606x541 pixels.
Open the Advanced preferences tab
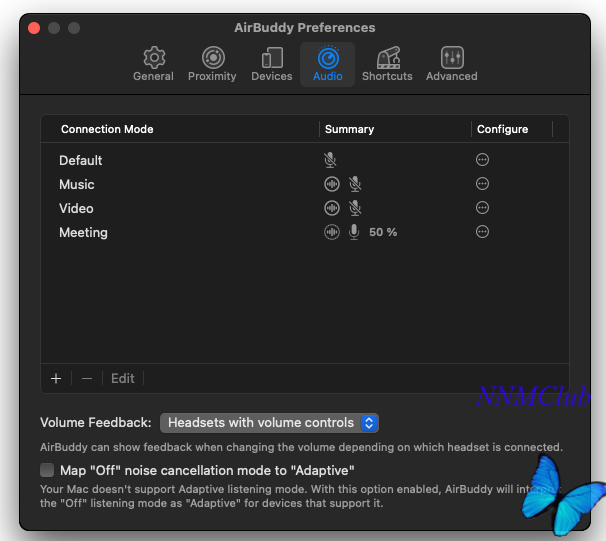(452, 65)
